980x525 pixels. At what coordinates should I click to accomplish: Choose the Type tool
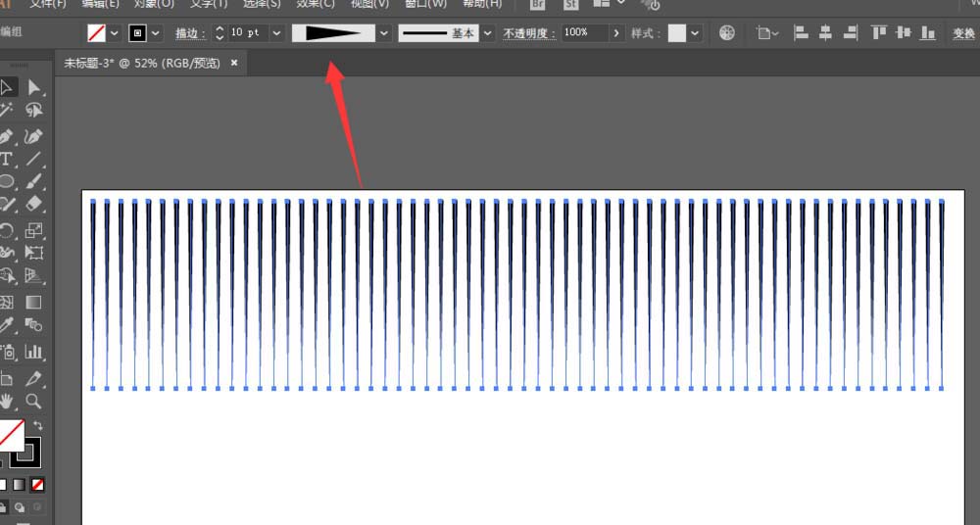(6, 159)
